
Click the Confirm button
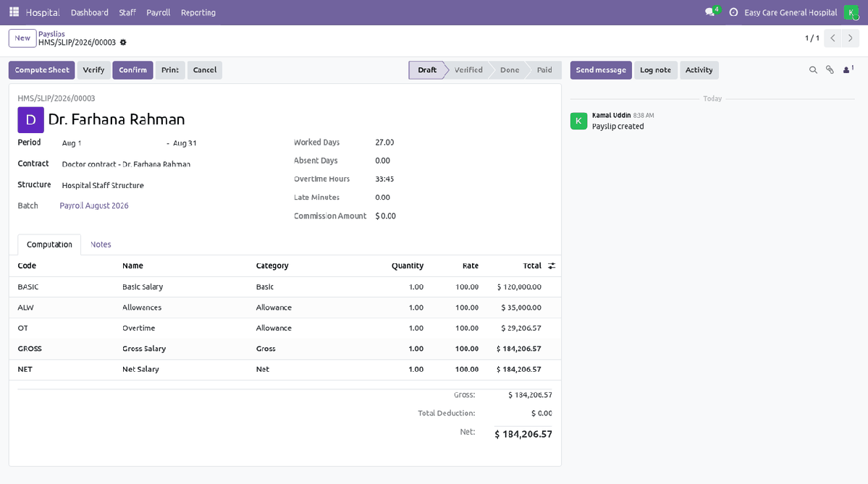tap(133, 70)
